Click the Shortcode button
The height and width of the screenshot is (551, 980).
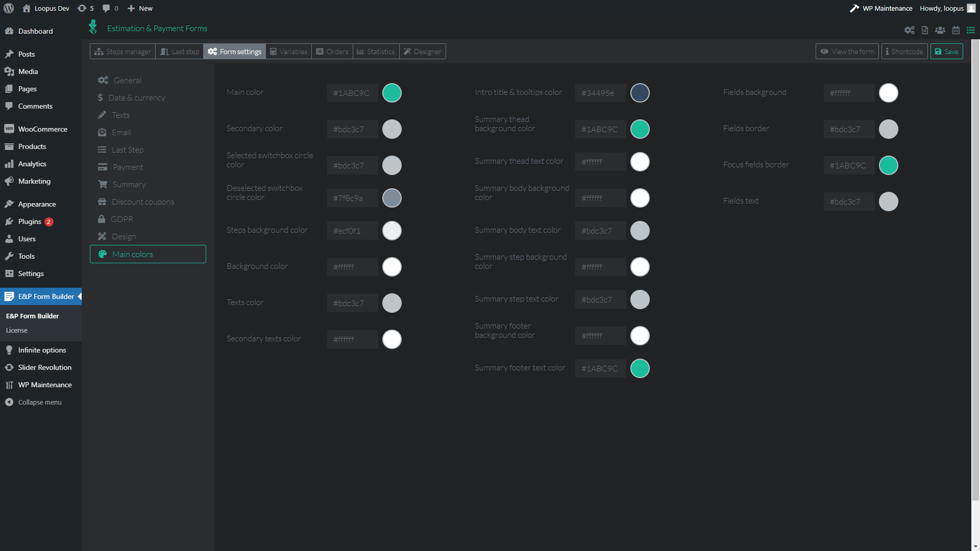click(904, 52)
